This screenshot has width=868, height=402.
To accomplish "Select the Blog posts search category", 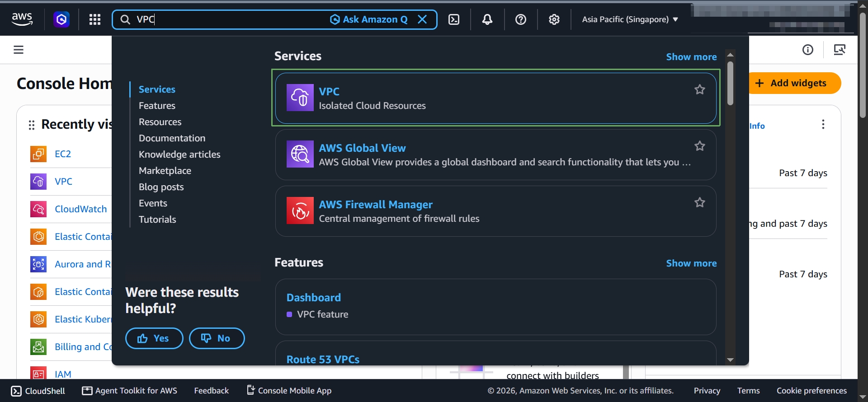I will [x=161, y=187].
